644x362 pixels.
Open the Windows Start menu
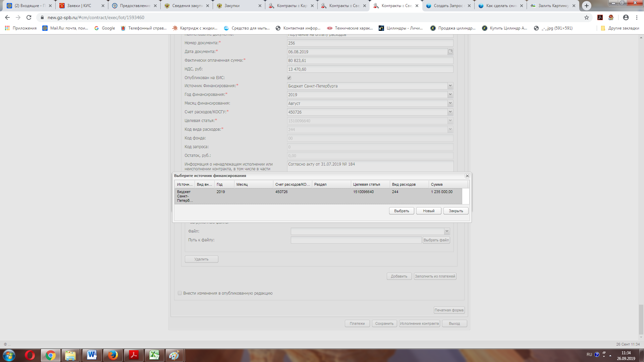(9, 355)
